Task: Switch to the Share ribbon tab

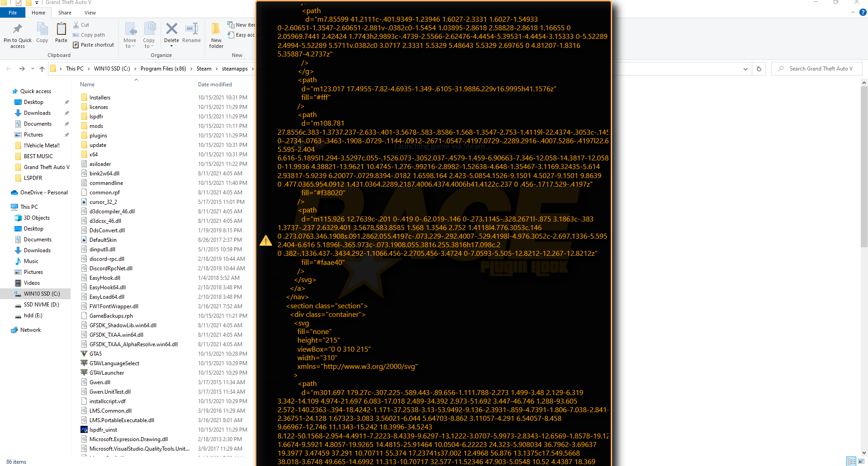Action: (65, 13)
